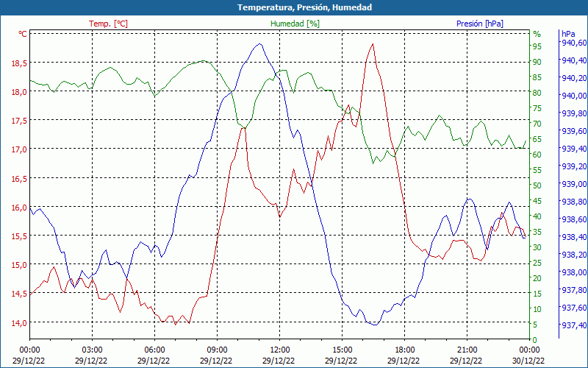The height and width of the screenshot is (368, 588).
Task: Click the '09:00' time axis label
Action: [217, 350]
